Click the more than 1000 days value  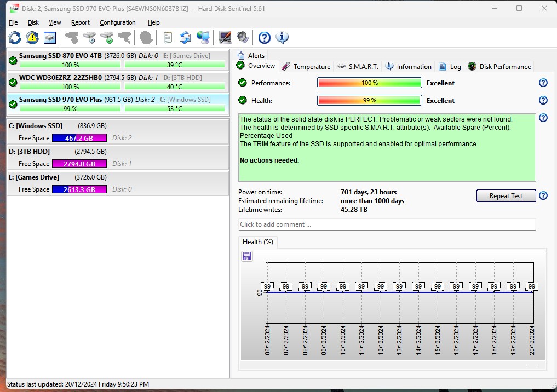point(372,201)
